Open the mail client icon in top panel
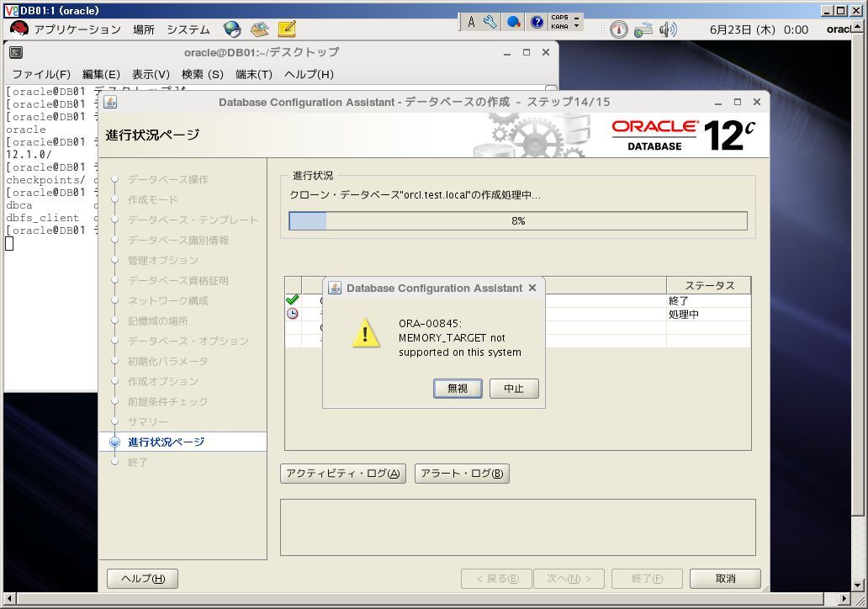The image size is (868, 609). [259, 29]
